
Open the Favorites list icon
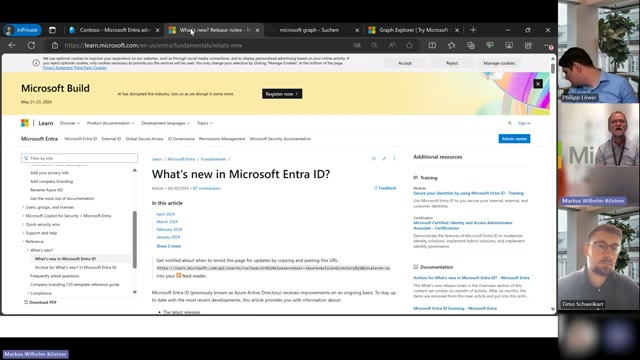(451, 45)
